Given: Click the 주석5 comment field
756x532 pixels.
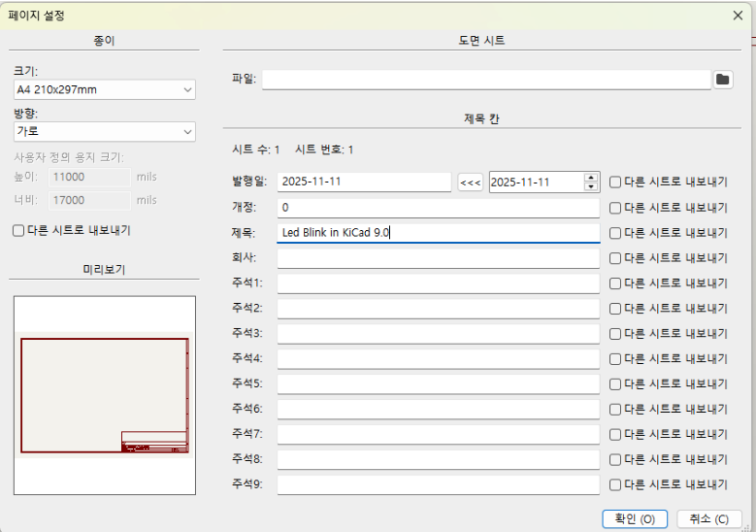Looking at the screenshot, I should tap(439, 383).
